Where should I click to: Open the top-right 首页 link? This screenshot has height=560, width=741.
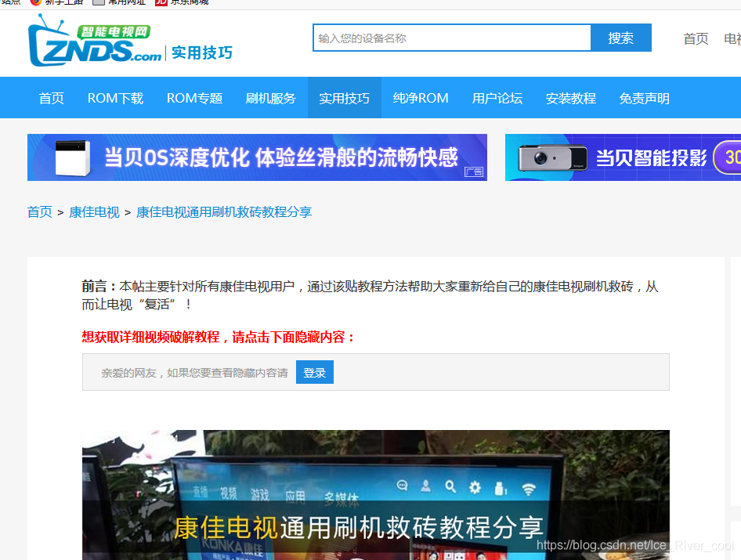696,38
